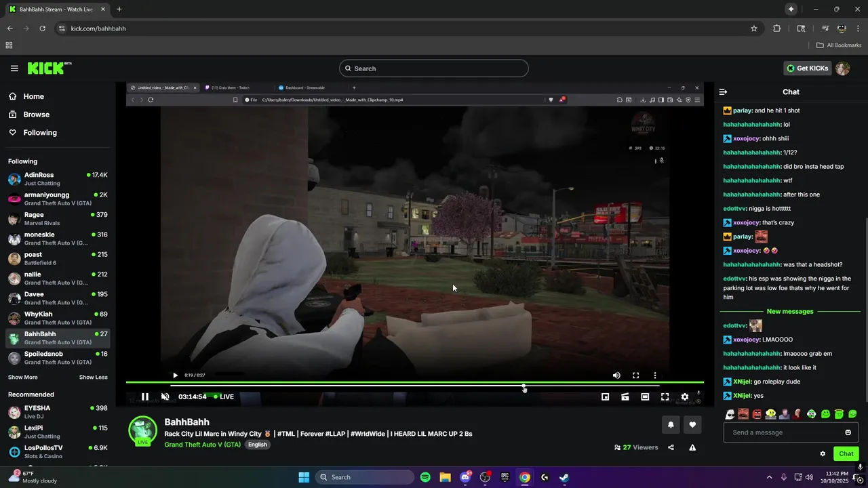Viewport: 868px width, 488px height.
Task: Enable picture-in-picture mode on stream
Action: click(x=606, y=397)
